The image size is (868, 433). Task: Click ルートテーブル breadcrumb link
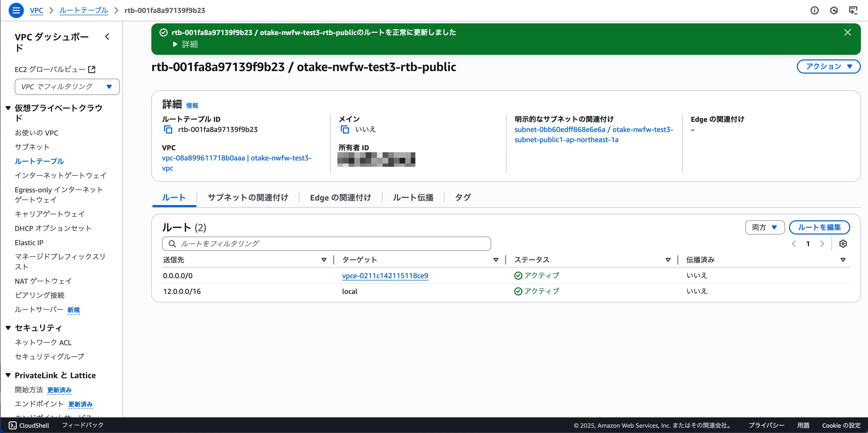84,10
